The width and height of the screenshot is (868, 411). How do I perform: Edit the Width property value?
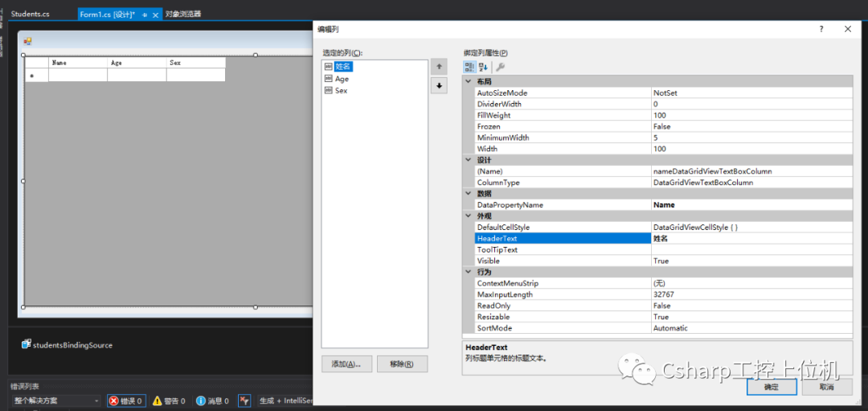pyautogui.click(x=751, y=149)
